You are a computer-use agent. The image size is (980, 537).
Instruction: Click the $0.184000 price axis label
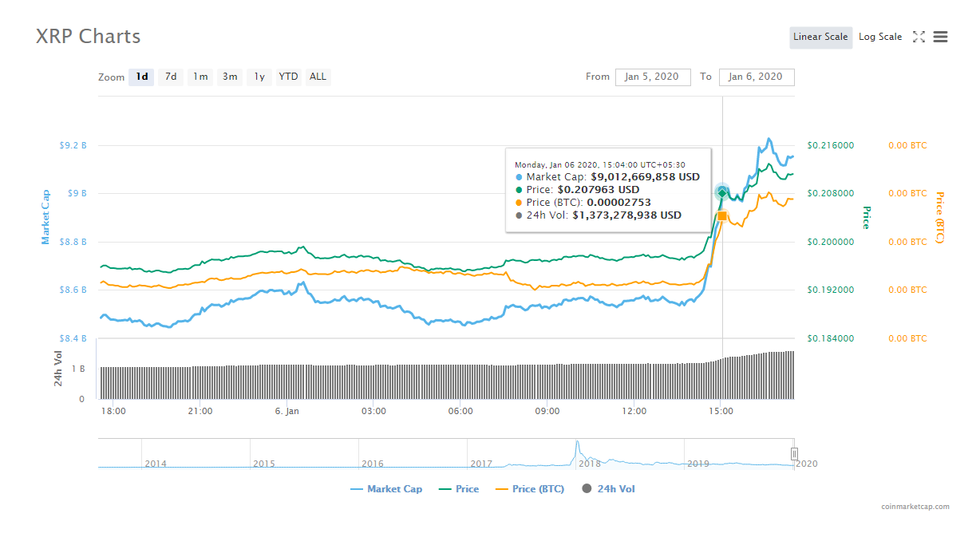831,338
